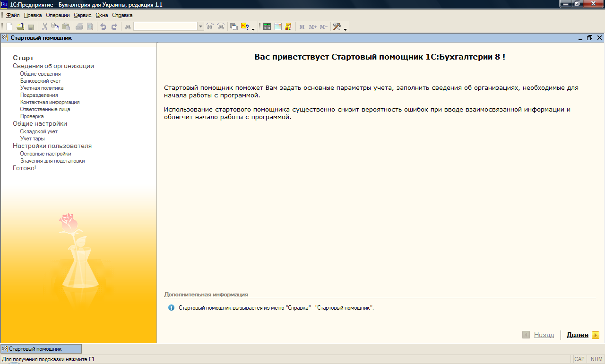The width and height of the screenshot is (605, 364).
Task: Click the Save diskette toolbar icon
Action: [x=31, y=26]
